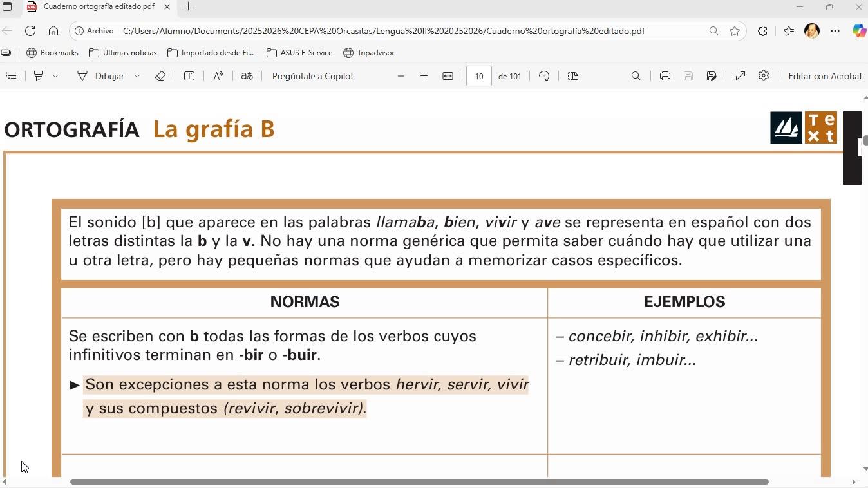Click the NORMAS column header
868x488 pixels.
coord(305,302)
